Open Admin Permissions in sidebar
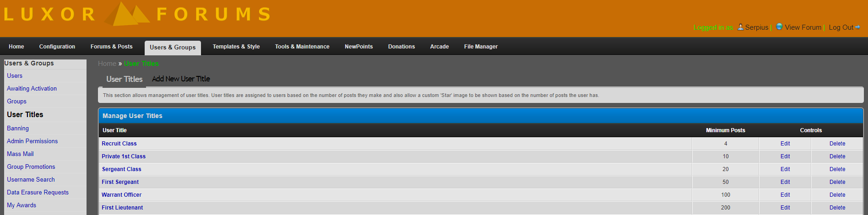The height and width of the screenshot is (215, 868). (33, 141)
